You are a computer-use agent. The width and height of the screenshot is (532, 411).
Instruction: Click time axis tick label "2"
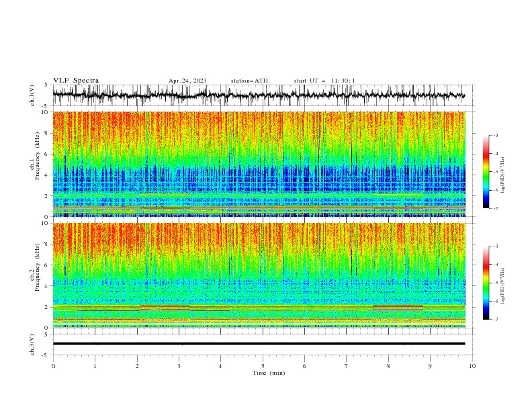click(137, 366)
